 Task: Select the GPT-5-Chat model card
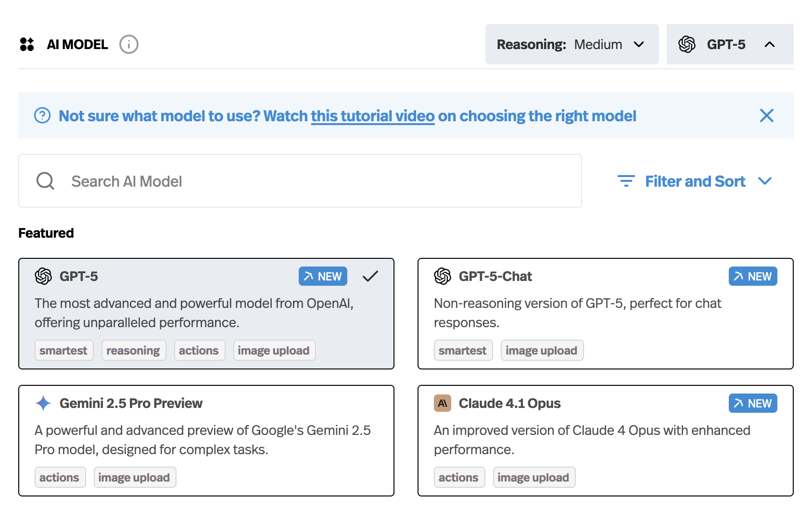605,313
